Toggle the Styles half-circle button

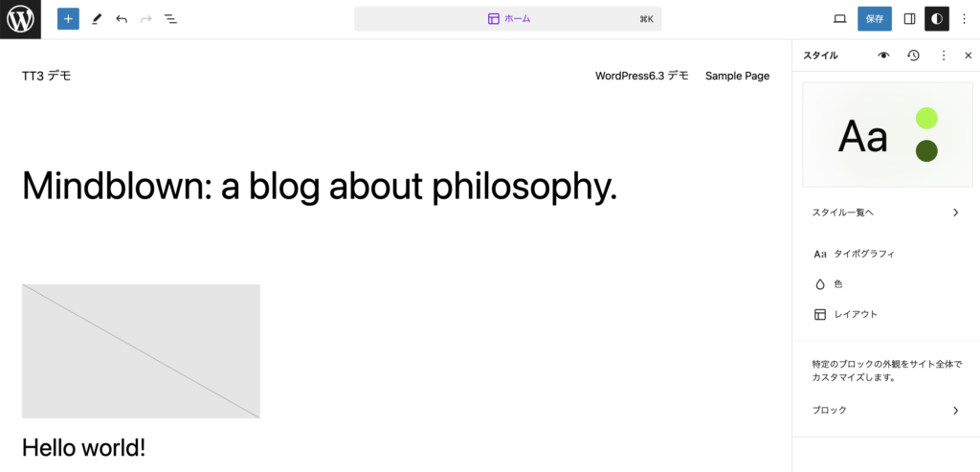(936, 19)
